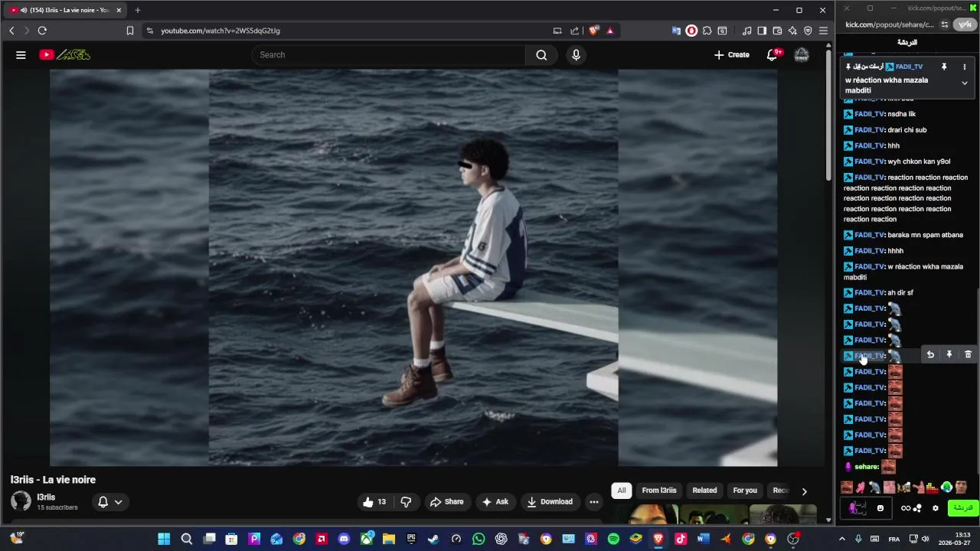The height and width of the screenshot is (551, 980).
Task: Open Kick chat settings gear
Action: tap(935, 508)
